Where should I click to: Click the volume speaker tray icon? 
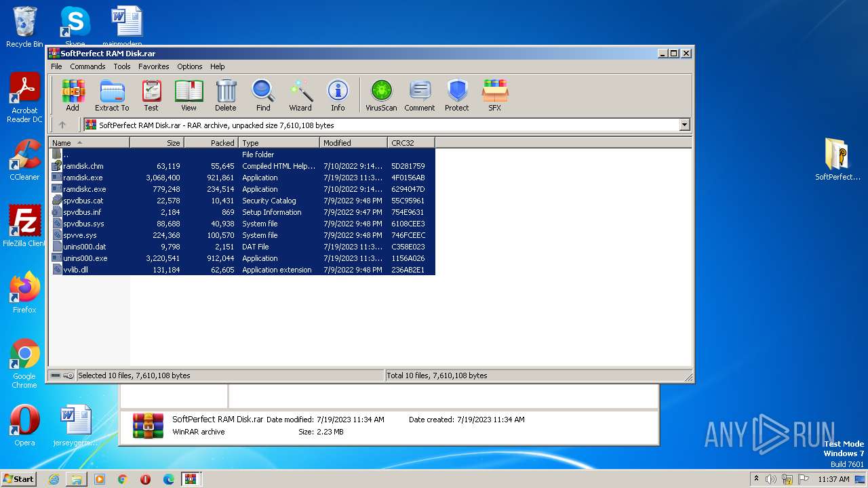tap(771, 479)
